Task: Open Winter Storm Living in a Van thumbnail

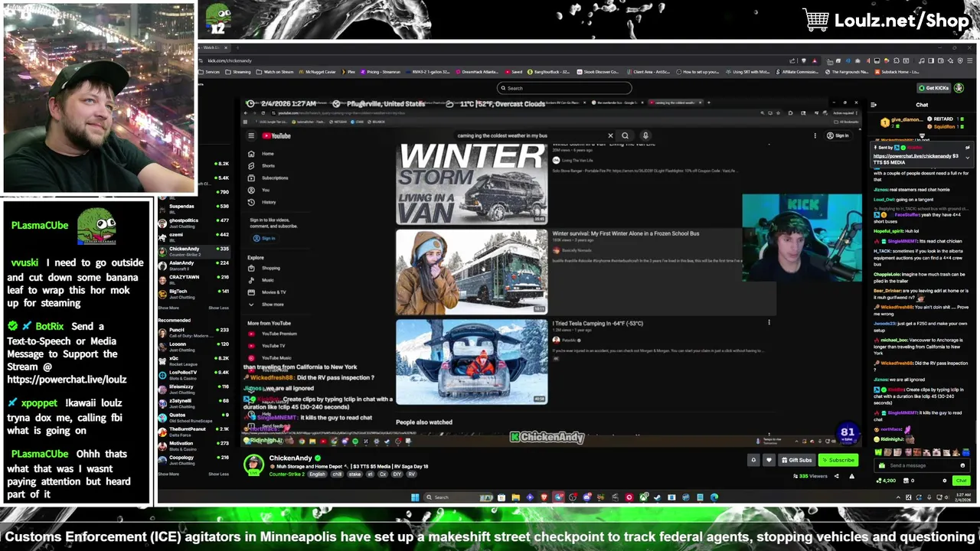Action: (472, 183)
